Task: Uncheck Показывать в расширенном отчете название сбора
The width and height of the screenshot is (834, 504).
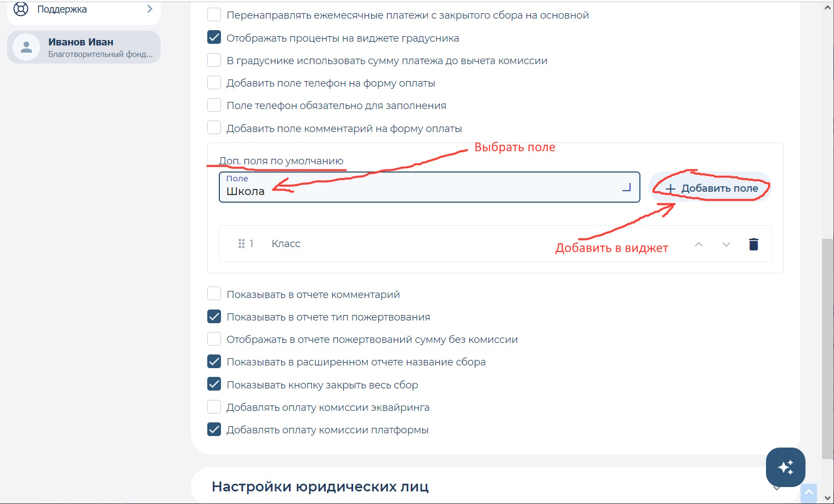Action: click(214, 362)
